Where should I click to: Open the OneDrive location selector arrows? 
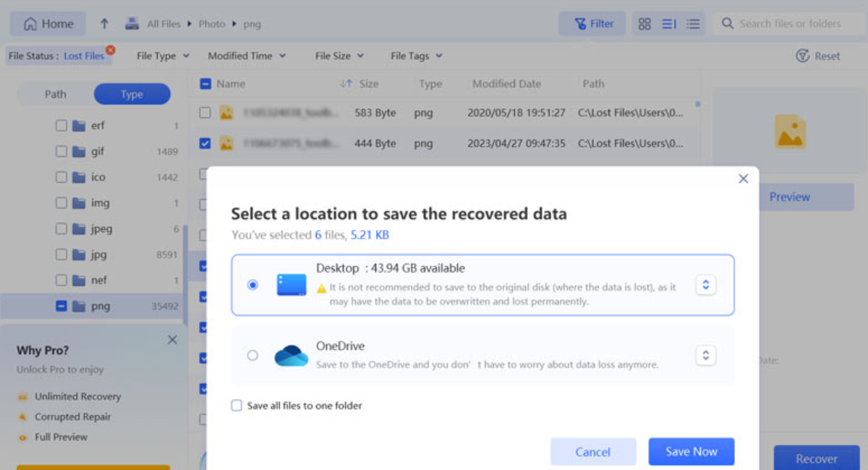point(706,355)
